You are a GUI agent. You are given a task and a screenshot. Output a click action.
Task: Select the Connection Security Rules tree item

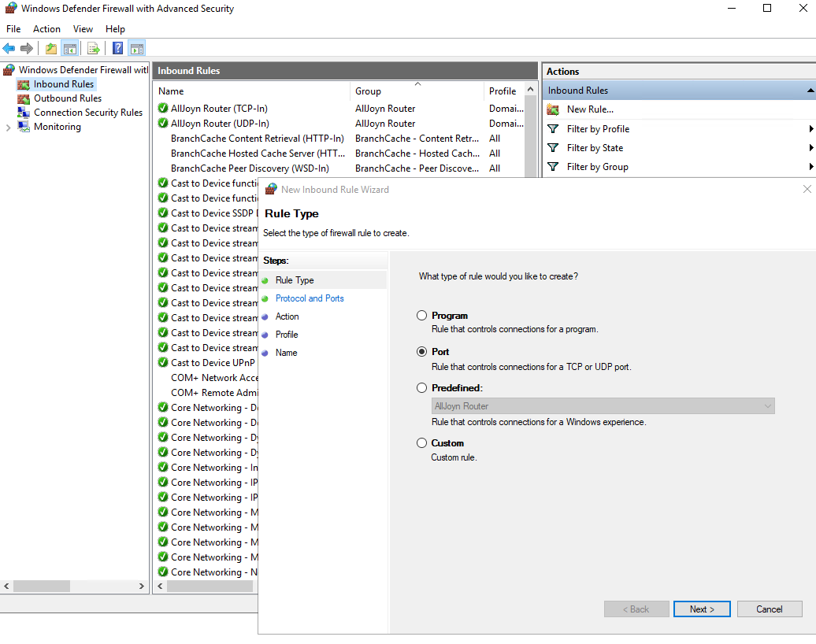[x=88, y=113]
